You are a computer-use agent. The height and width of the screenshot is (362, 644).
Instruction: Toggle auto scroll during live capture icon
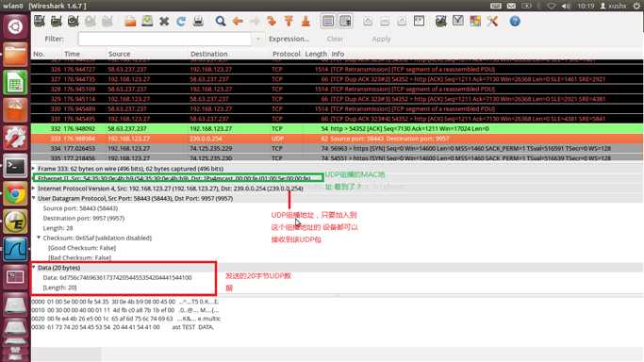(x=345, y=21)
